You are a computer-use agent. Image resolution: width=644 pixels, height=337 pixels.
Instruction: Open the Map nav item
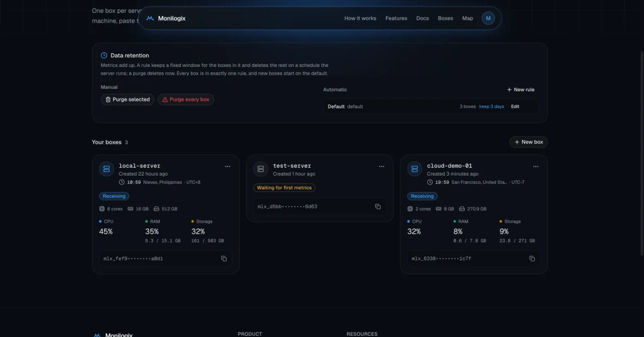pos(468,18)
